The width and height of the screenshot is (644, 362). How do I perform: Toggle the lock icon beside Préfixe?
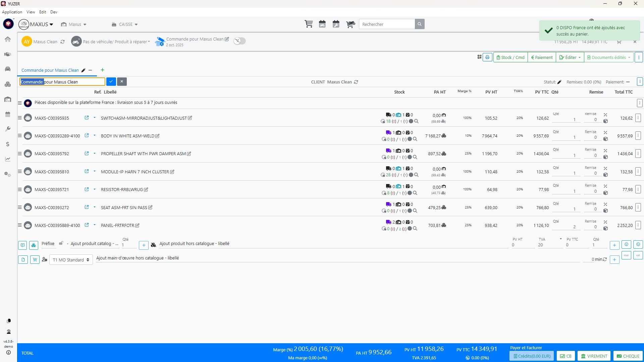[61, 243]
